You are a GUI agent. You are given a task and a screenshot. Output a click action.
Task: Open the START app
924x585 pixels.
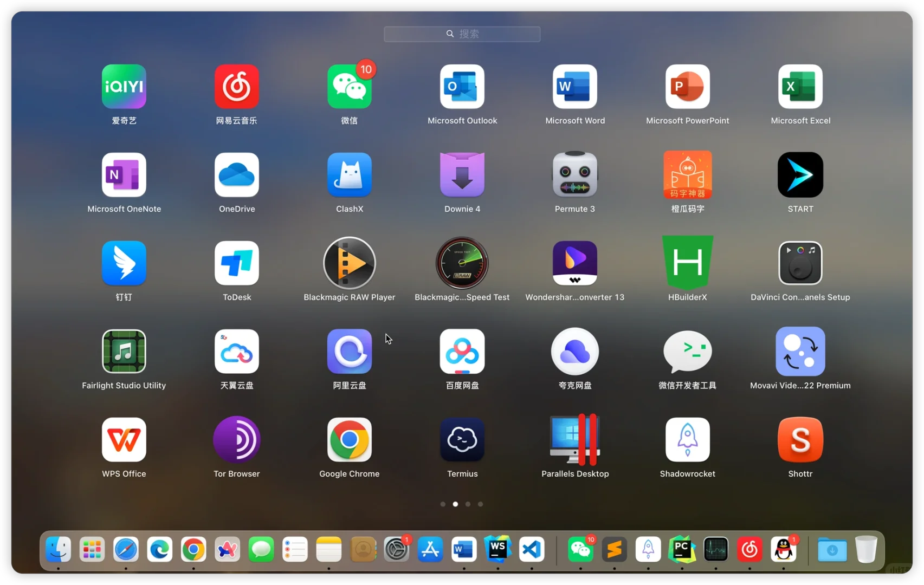pyautogui.click(x=800, y=175)
